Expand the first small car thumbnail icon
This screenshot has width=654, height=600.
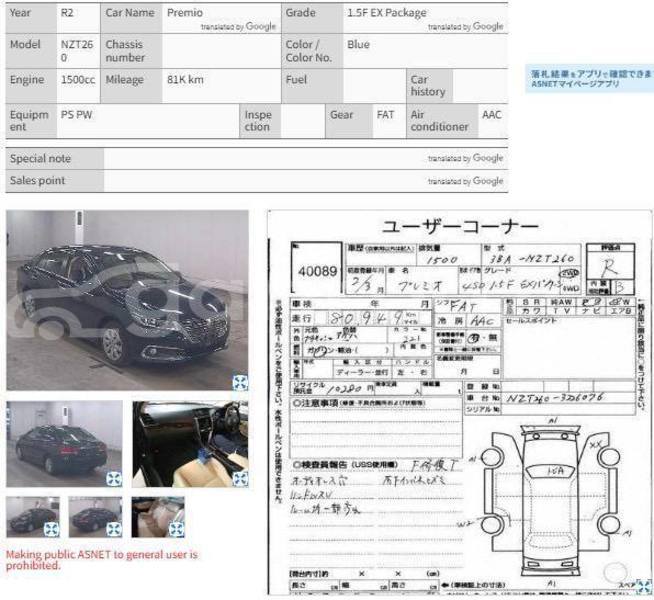point(52,529)
